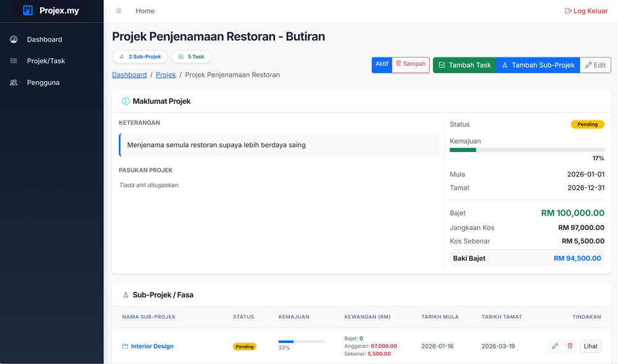
Task: Follow the Dashboard breadcrumb link
Action: 129,75
